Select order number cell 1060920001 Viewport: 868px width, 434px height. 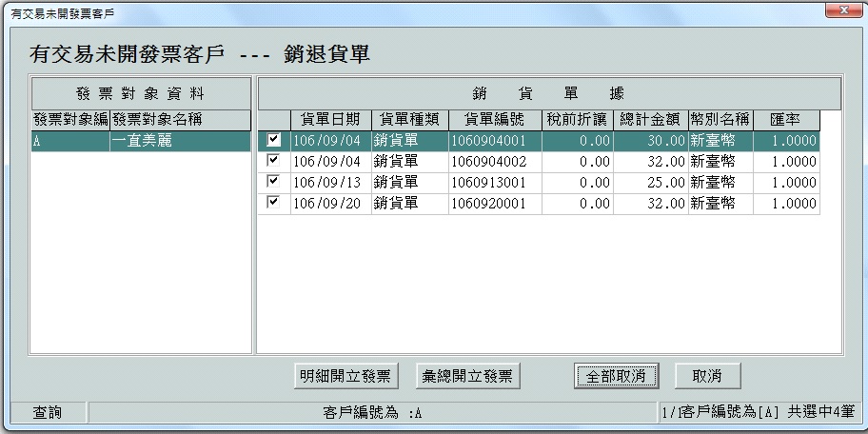point(495,205)
